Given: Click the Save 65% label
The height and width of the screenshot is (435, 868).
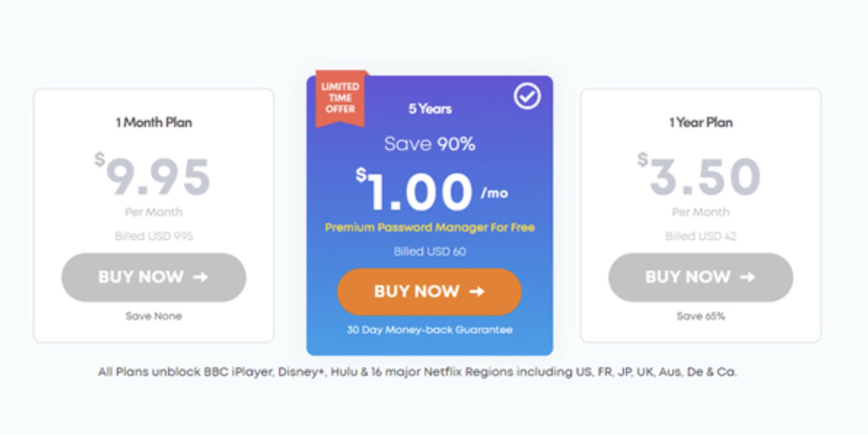Looking at the screenshot, I should click(x=700, y=316).
